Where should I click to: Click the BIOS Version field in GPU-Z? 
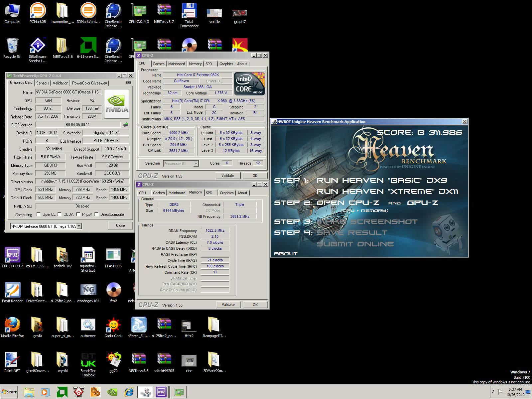[77, 125]
